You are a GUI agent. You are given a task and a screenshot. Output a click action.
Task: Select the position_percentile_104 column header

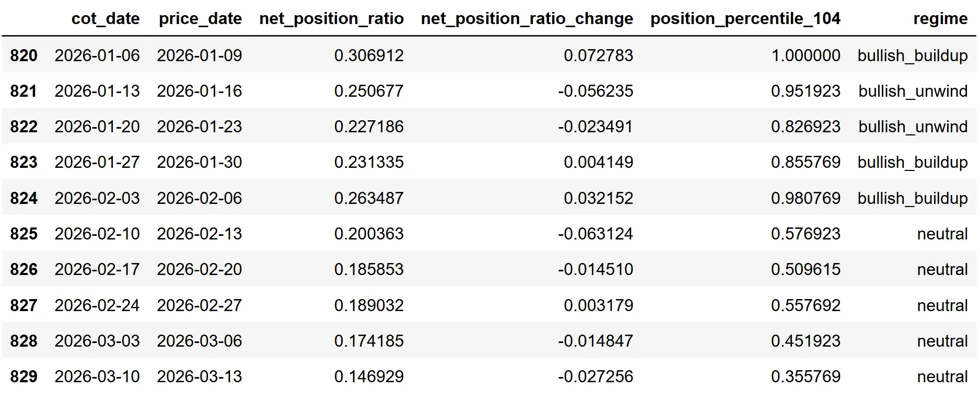745,19
